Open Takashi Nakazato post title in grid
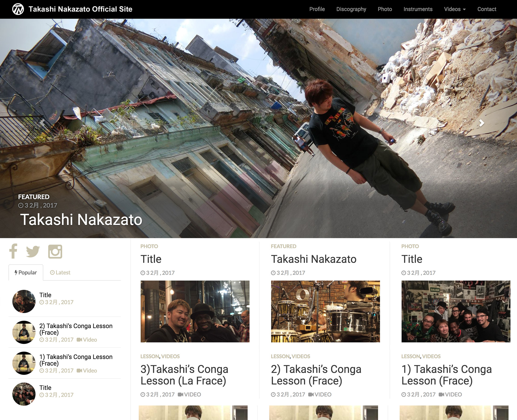 coord(314,259)
